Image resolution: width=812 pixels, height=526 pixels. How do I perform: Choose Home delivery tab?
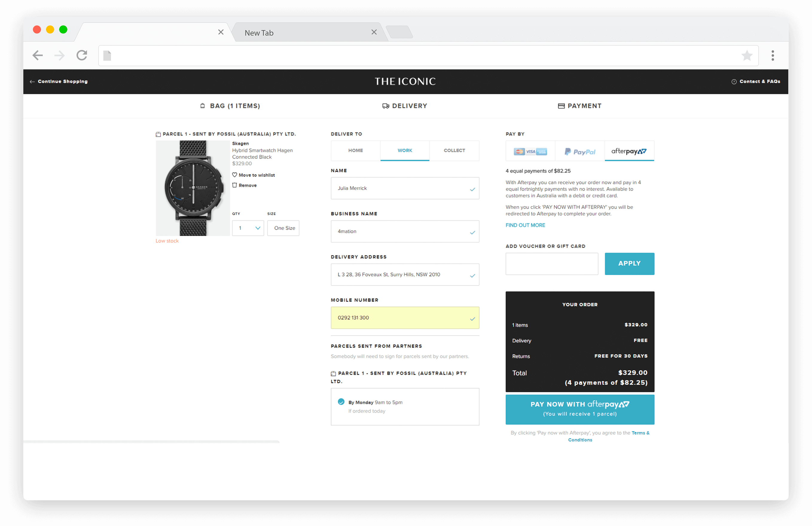point(355,150)
